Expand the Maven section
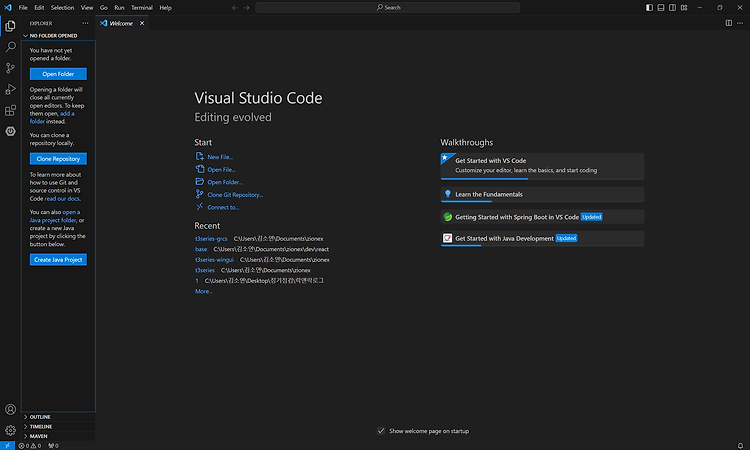 [x=58, y=436]
